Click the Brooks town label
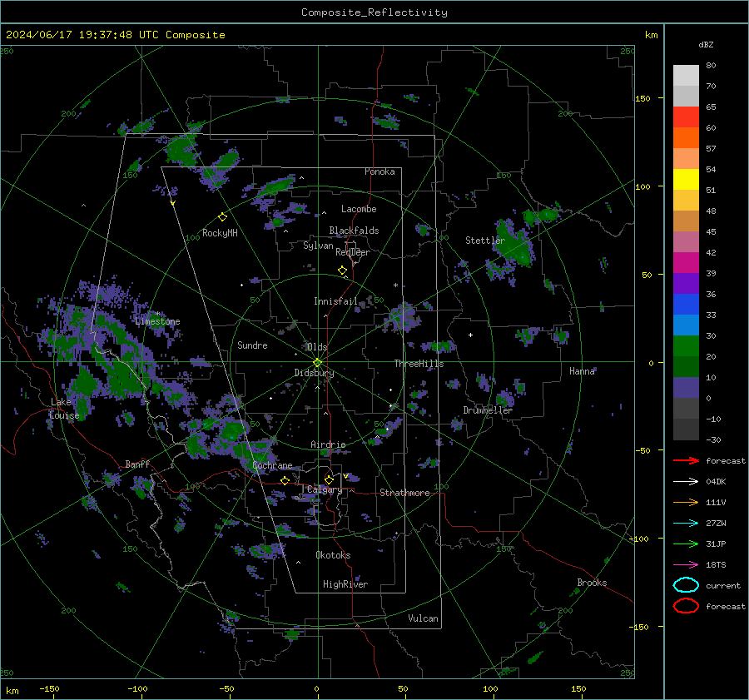The height and width of the screenshot is (700, 749). click(x=592, y=583)
